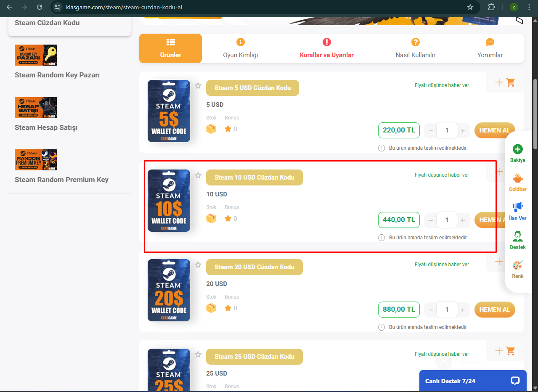The image size is (538, 392).
Task: Click quantity field of Steam 10 USD
Action: 447,220
